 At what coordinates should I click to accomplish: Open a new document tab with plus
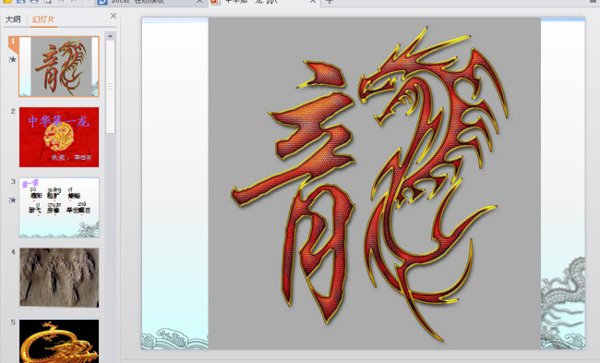[329, 2]
